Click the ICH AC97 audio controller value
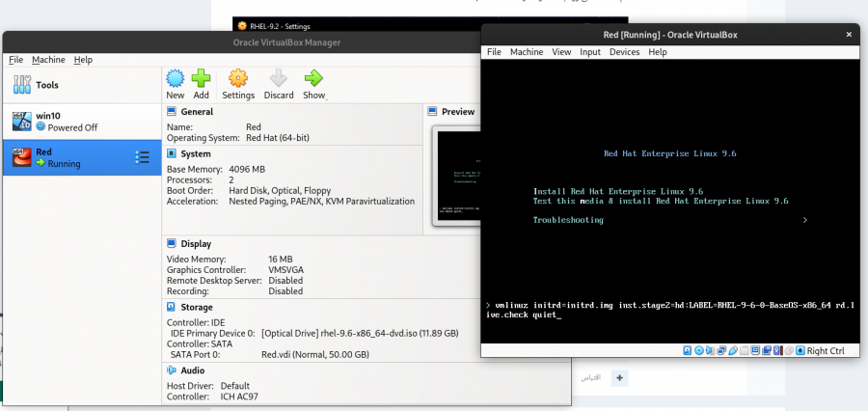 click(239, 397)
